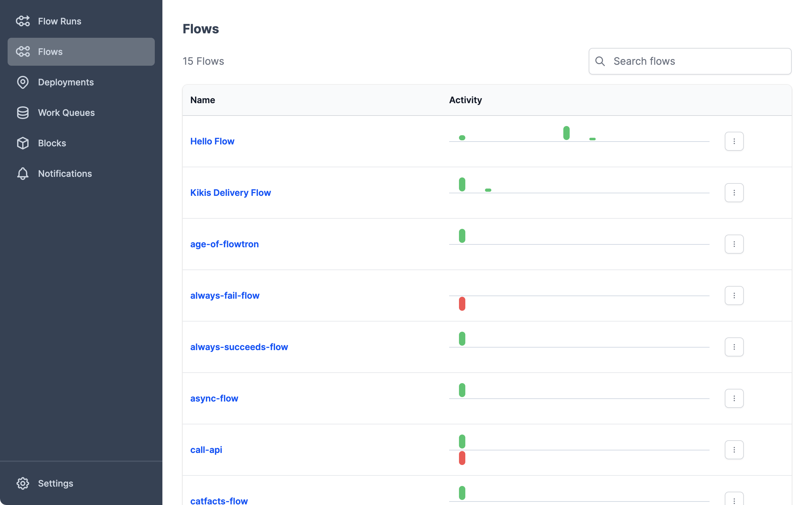Viewport: 812px width, 505px height.
Task: Open Notifications section
Action: (x=81, y=173)
